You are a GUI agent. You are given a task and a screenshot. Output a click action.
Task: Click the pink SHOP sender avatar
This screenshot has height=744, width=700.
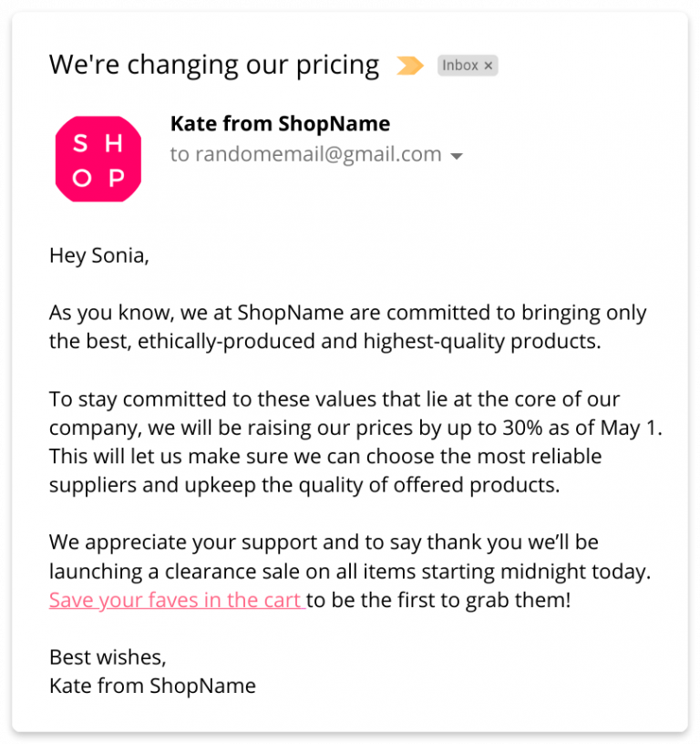tap(98, 159)
